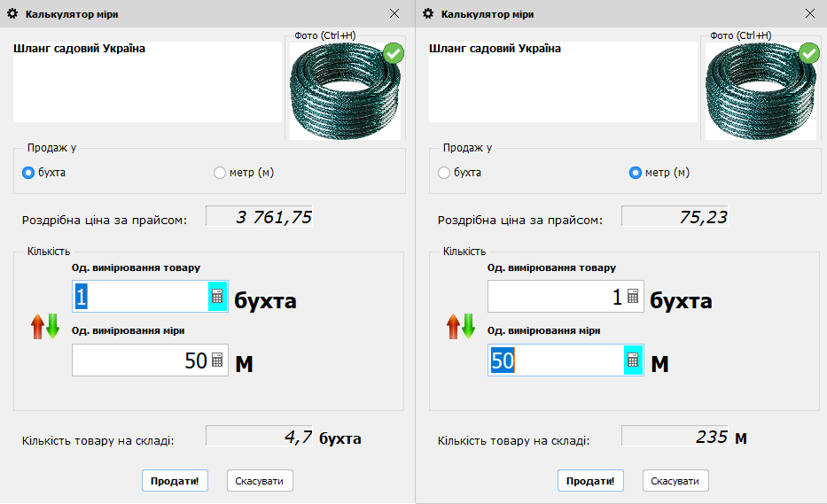Click Продати! button in the right dialog
This screenshot has width=827, height=504.
coord(590,481)
